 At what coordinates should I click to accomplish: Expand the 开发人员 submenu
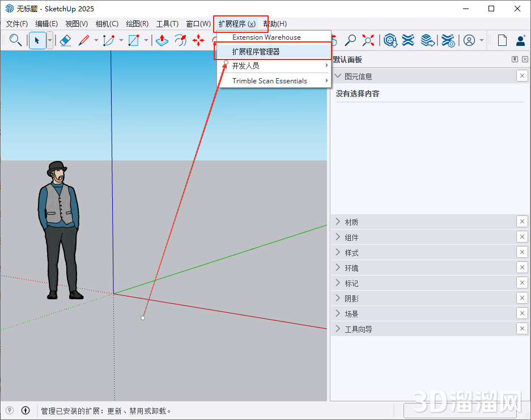point(247,65)
